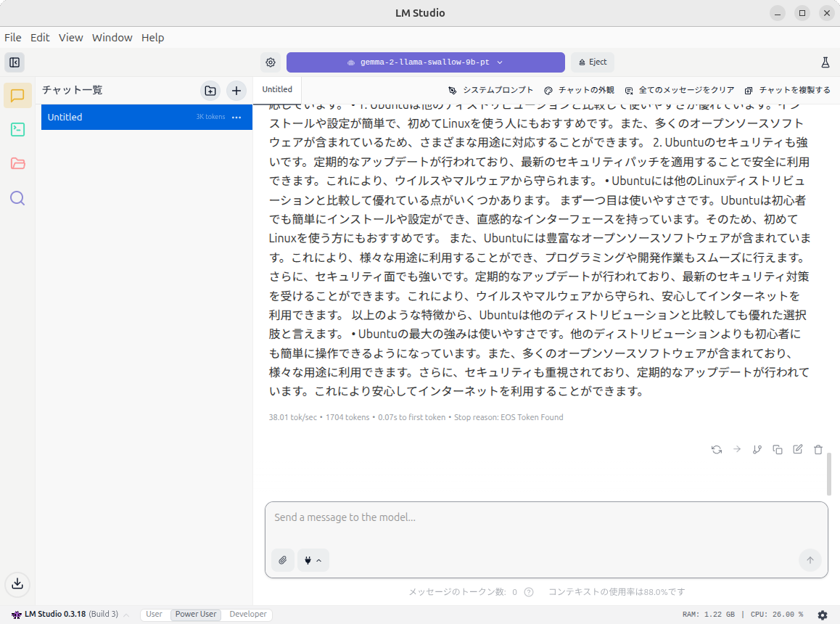Screen dimensions: 840x624
Task: Copy the assistant message
Action: [777, 450]
